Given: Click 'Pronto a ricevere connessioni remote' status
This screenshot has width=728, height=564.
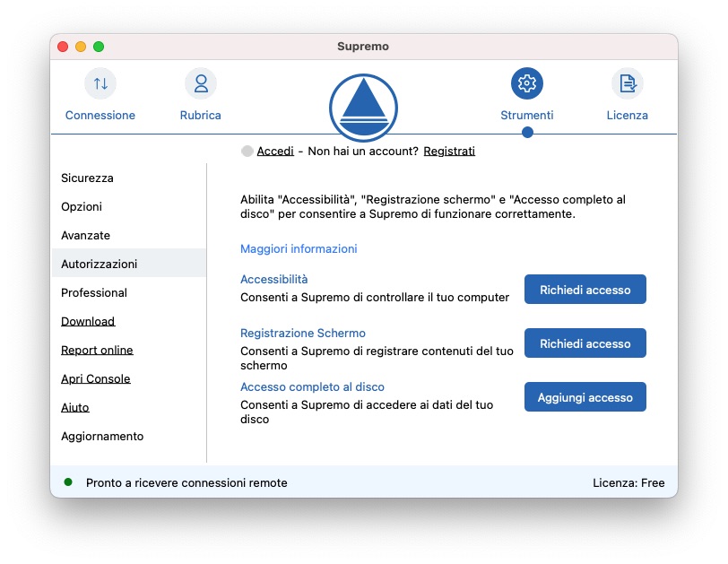Looking at the screenshot, I should tap(186, 482).
